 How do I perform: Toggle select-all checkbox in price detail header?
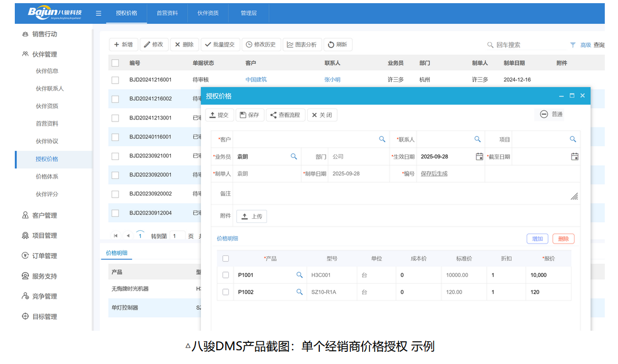[226, 258]
